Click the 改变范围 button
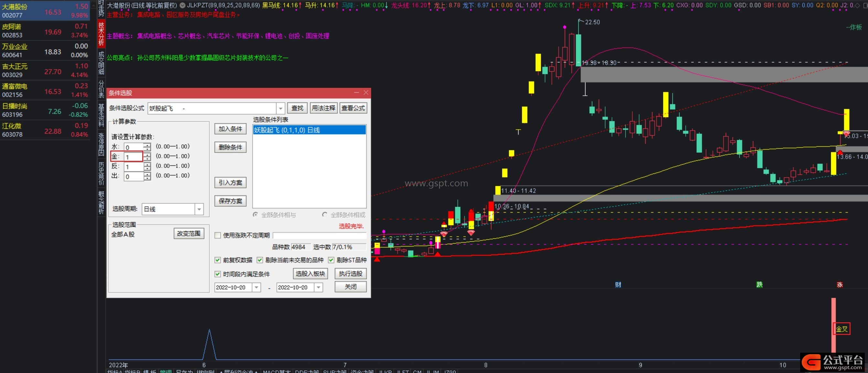The height and width of the screenshot is (373, 868). [189, 233]
